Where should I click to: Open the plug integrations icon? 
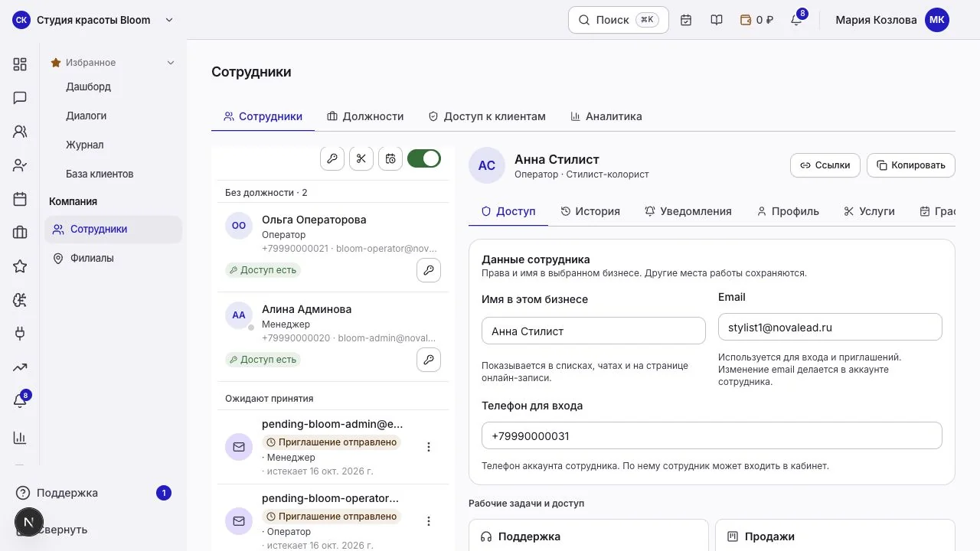click(x=20, y=334)
